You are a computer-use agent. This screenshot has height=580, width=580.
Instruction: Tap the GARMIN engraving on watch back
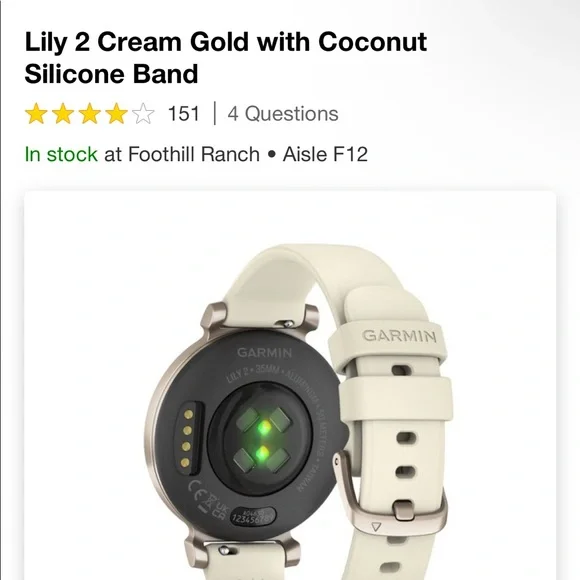264,353
